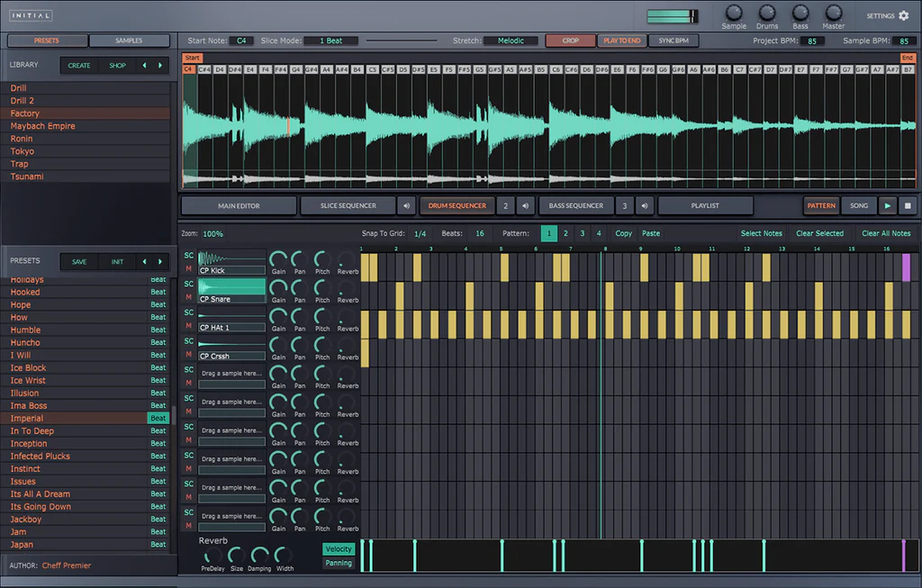Open the Bass Sequencer tab

(575, 206)
